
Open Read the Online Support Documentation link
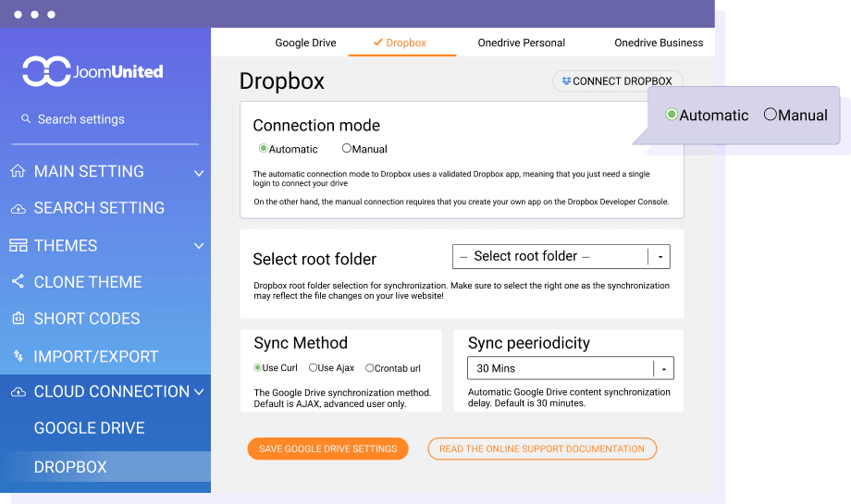click(541, 449)
